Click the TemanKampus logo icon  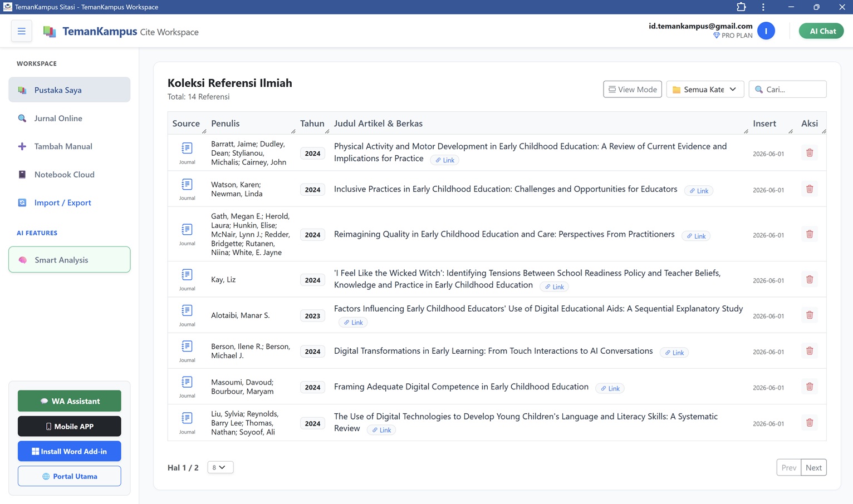pos(50,32)
